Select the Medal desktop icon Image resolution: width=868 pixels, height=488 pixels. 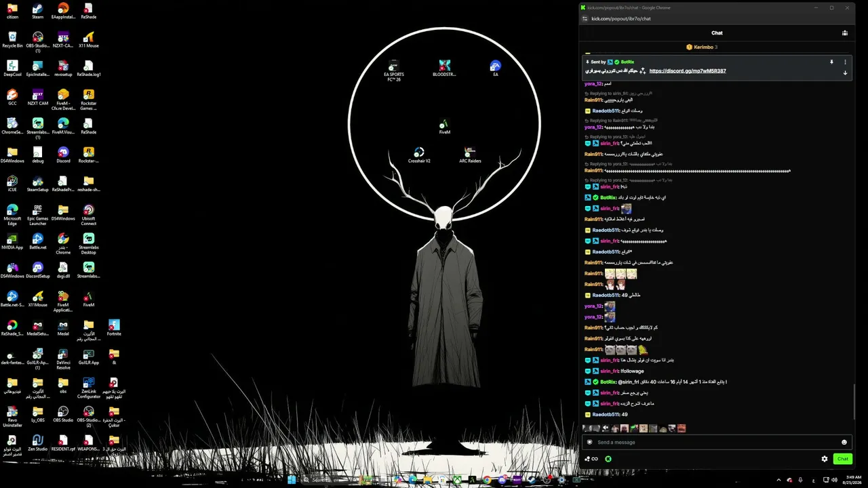63,327
